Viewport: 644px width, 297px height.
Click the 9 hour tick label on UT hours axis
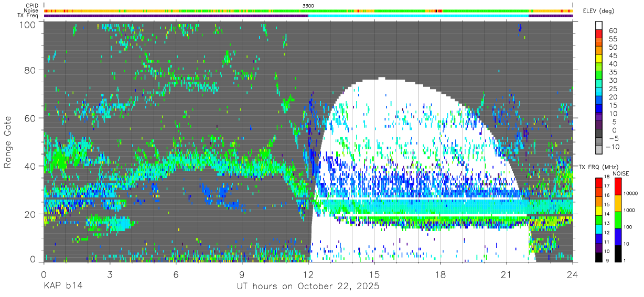click(242, 274)
